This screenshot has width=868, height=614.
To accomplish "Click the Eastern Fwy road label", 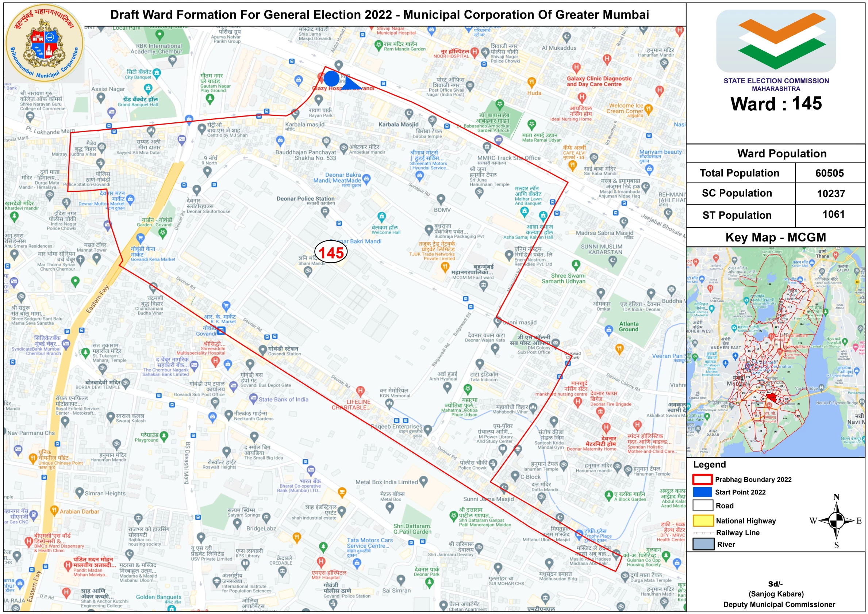I will [x=97, y=299].
